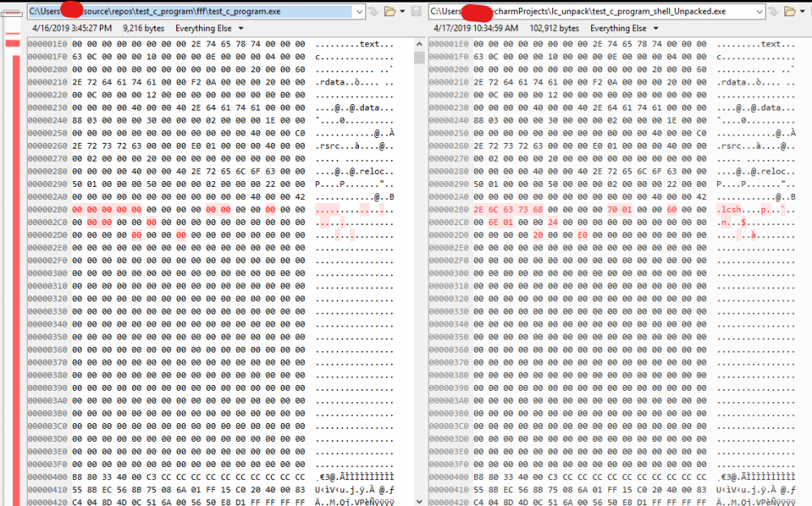Click offset 000003F0 in the right pane

tap(448, 464)
